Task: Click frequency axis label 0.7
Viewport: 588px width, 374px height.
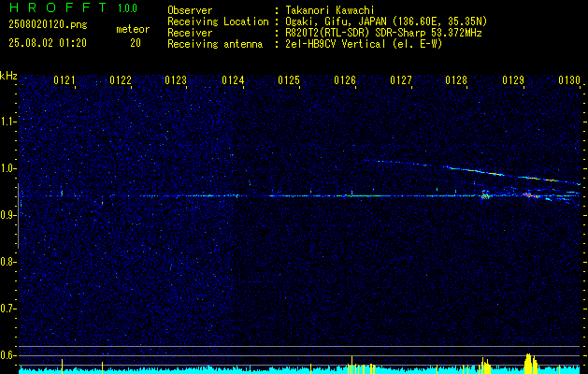Action: click(x=8, y=309)
